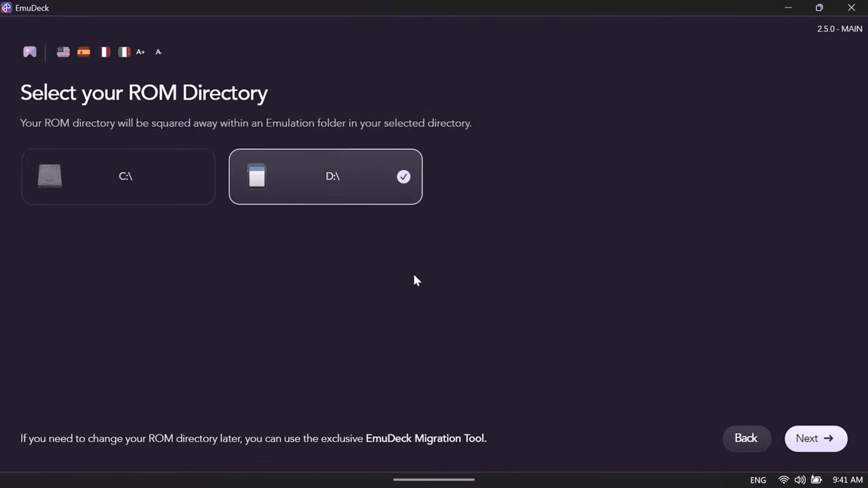Click the horizontal scrollbar at the bottom
Screen dimensions: 868x488
point(434,479)
